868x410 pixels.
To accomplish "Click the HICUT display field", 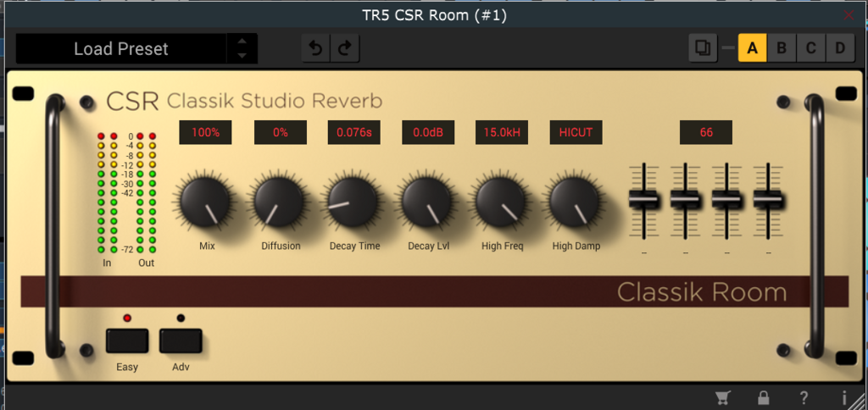I will click(x=576, y=133).
